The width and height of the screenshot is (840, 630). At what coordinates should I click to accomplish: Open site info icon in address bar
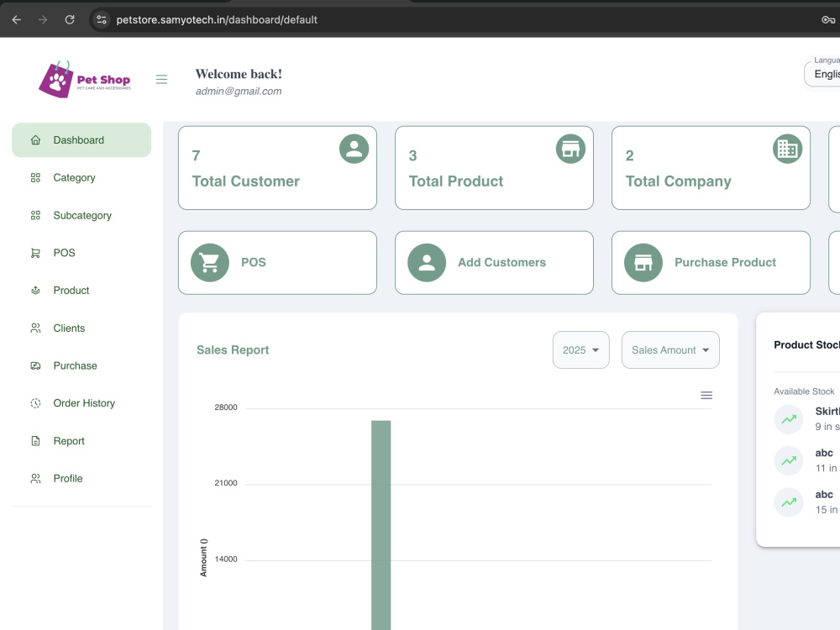click(x=102, y=20)
